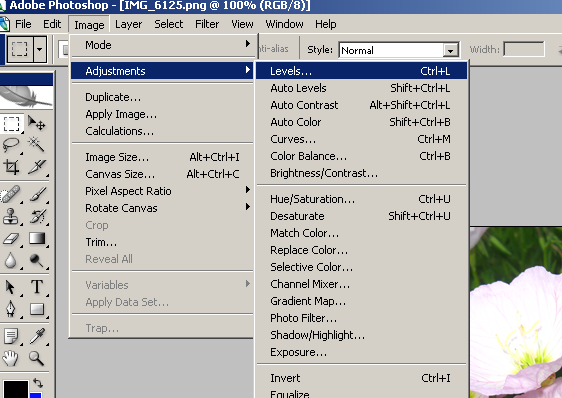Click the blue background color swatch

click(x=36, y=395)
